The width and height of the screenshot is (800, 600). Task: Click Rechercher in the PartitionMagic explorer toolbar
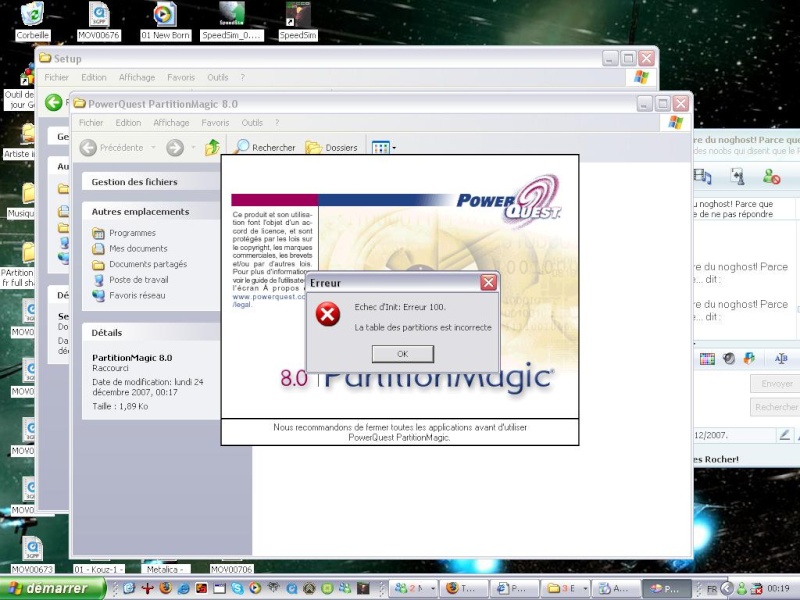coord(265,147)
